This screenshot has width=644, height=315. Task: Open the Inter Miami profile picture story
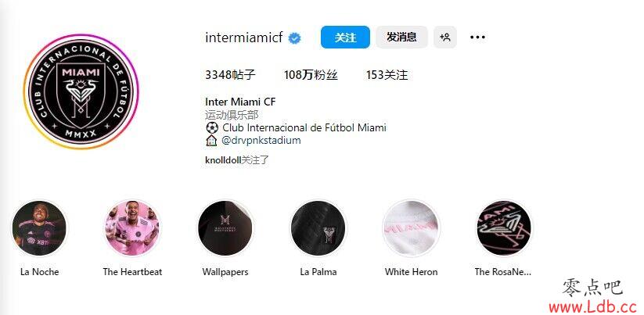pyautogui.click(x=81, y=91)
